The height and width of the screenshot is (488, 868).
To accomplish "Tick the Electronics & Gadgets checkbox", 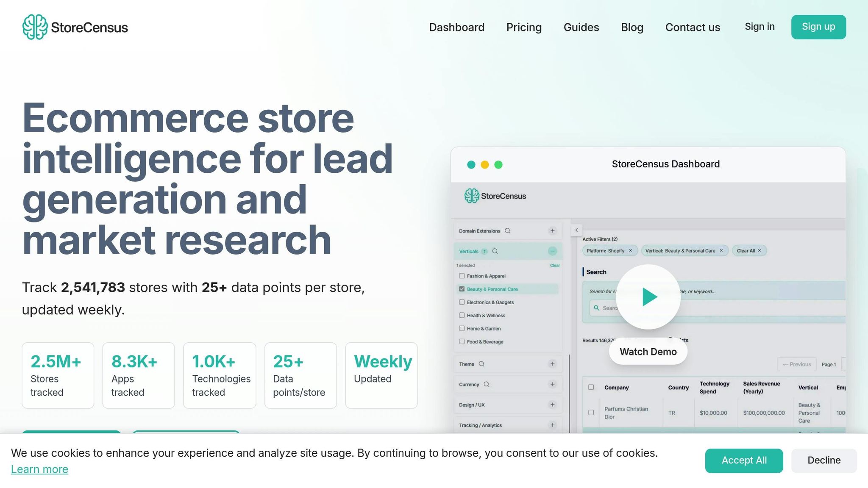I will pyautogui.click(x=462, y=302).
